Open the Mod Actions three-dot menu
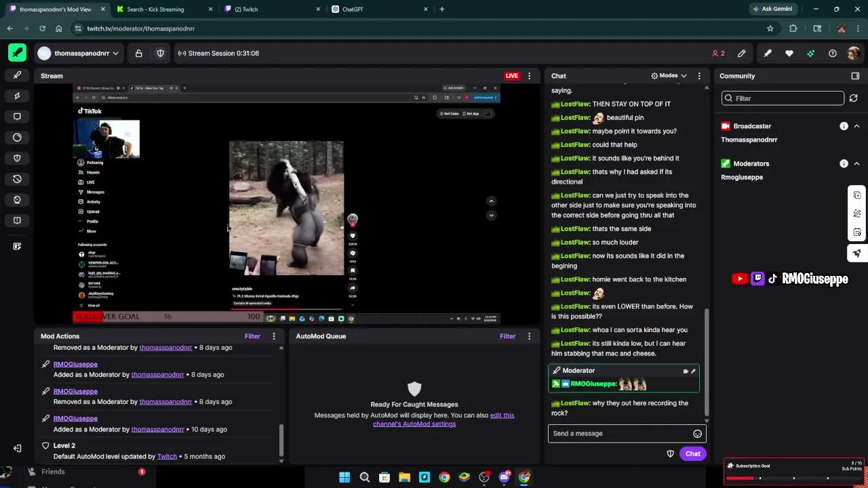 click(x=274, y=336)
